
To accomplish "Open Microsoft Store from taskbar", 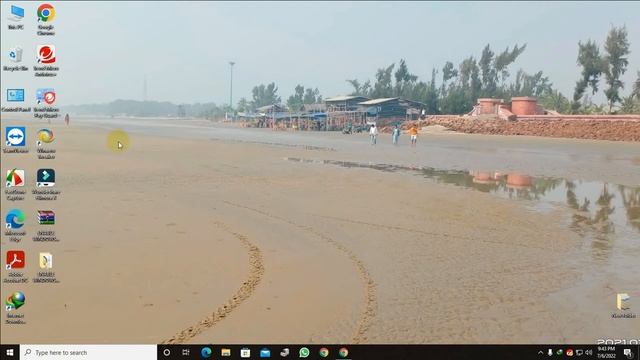I will coord(245,352).
